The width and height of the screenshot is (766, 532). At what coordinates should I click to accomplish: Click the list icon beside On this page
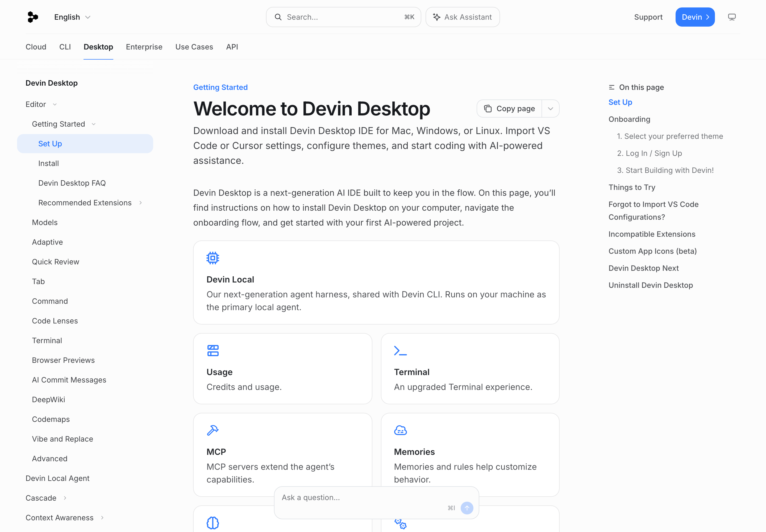[612, 87]
